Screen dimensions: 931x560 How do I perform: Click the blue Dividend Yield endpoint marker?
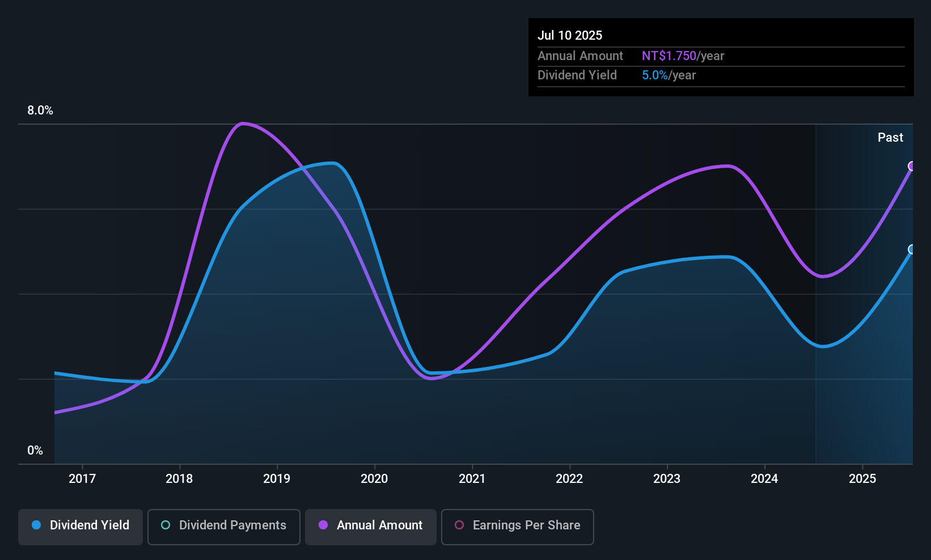(x=912, y=249)
